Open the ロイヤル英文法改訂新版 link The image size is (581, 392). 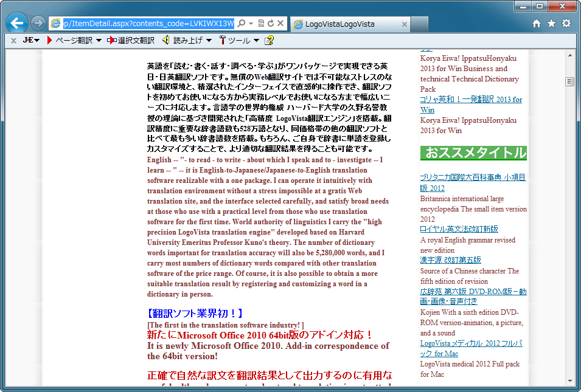point(459,229)
